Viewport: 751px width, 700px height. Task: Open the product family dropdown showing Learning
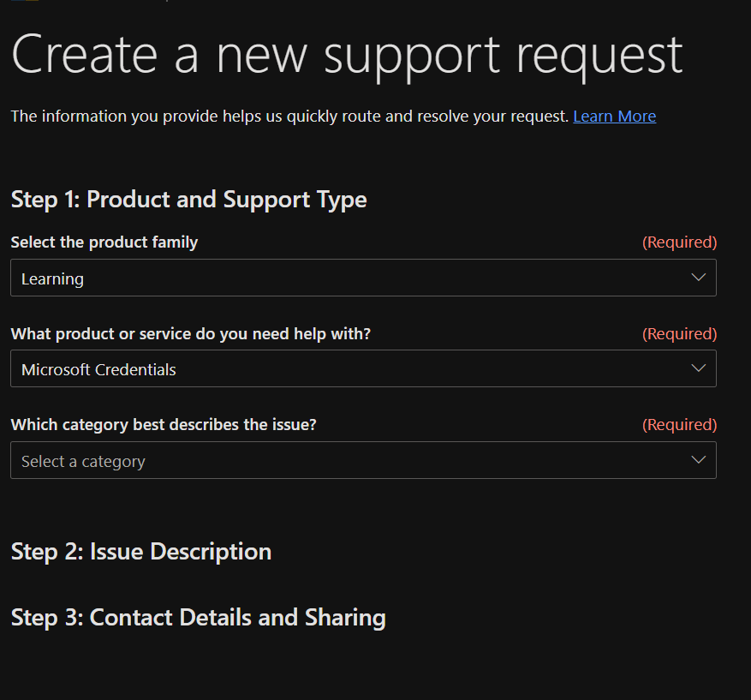pos(364,278)
